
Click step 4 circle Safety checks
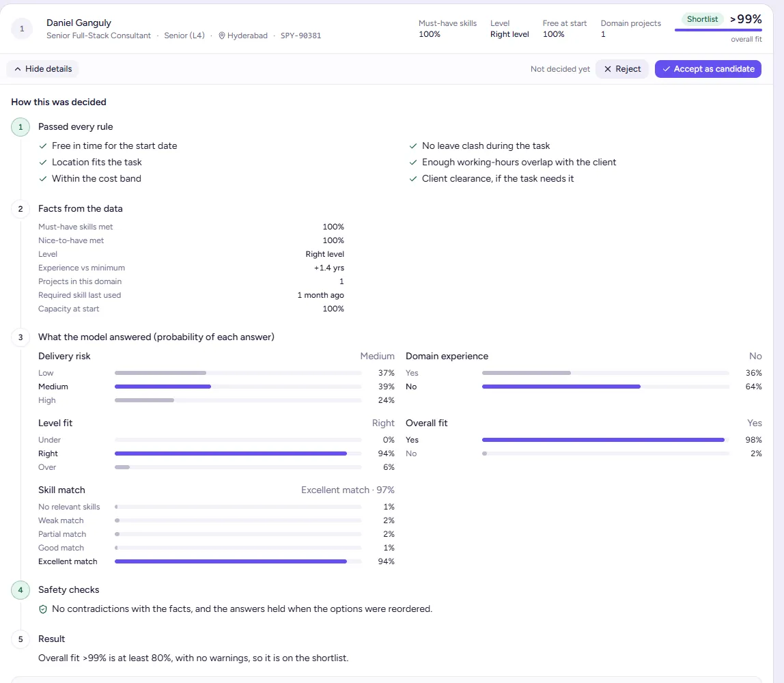click(20, 590)
